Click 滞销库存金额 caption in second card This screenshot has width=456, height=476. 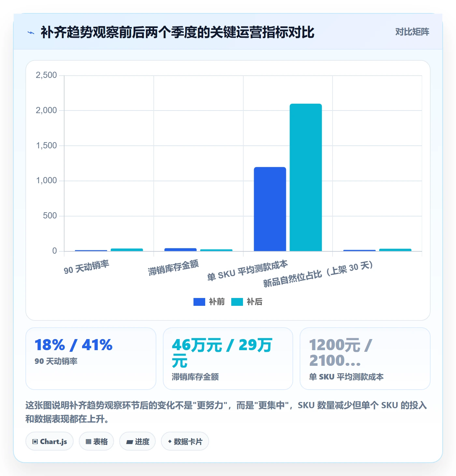point(195,377)
